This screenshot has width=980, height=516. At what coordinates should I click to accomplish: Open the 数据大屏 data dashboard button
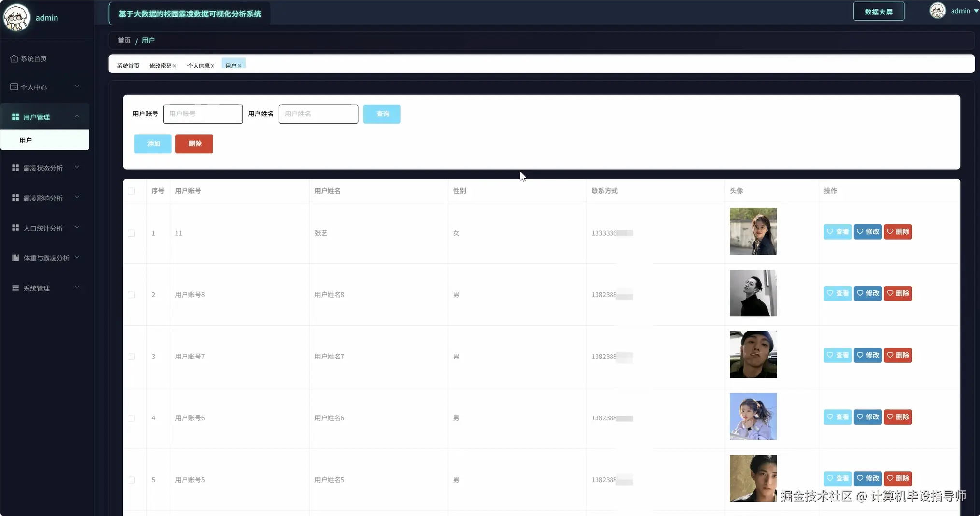(x=879, y=12)
